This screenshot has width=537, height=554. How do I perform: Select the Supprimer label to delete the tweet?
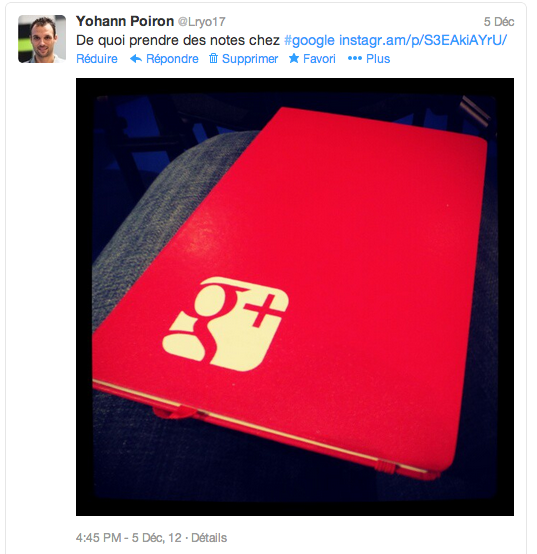tap(250, 59)
